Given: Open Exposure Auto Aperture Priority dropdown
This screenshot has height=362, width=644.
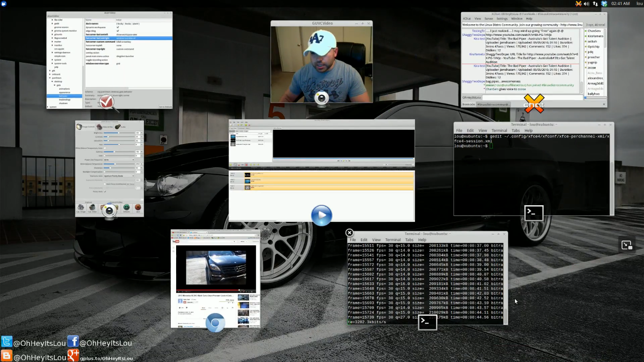Looking at the screenshot, I should click(x=119, y=176).
